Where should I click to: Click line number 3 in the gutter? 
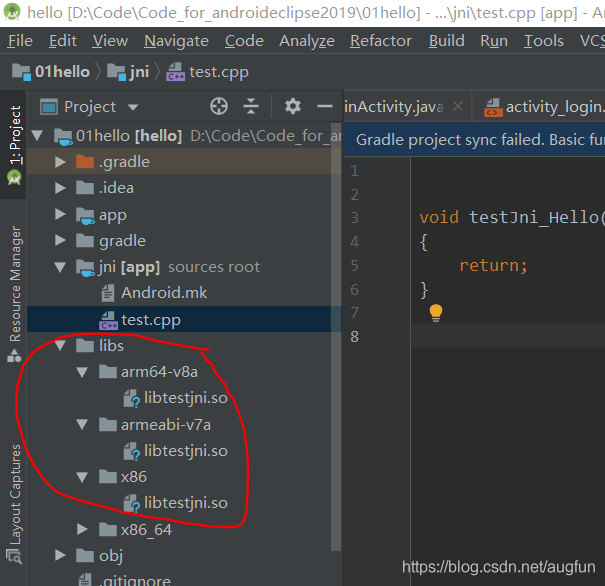(355, 218)
